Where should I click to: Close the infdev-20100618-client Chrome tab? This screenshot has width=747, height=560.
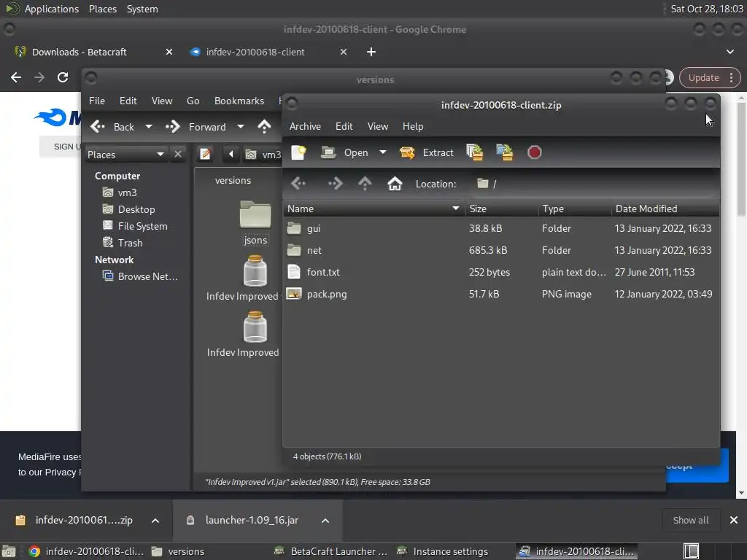[x=344, y=52]
